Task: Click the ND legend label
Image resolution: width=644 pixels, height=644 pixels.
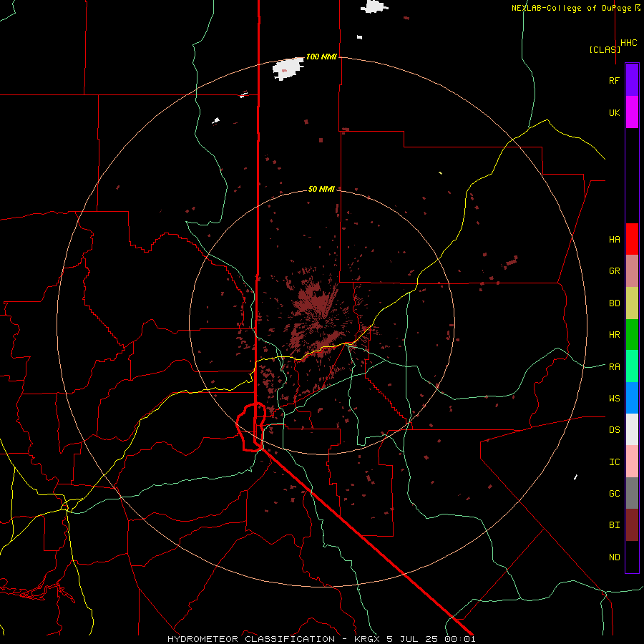Action: pos(614,557)
